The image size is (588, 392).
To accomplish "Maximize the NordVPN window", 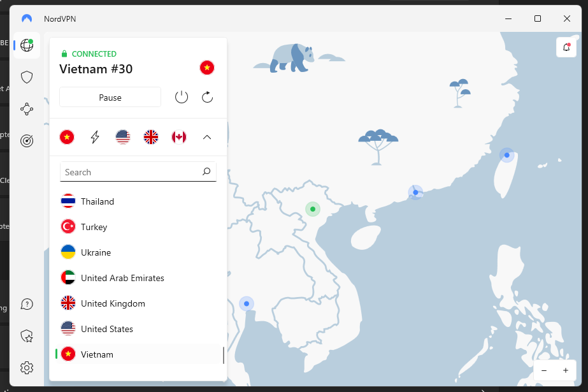I will pyautogui.click(x=538, y=18).
